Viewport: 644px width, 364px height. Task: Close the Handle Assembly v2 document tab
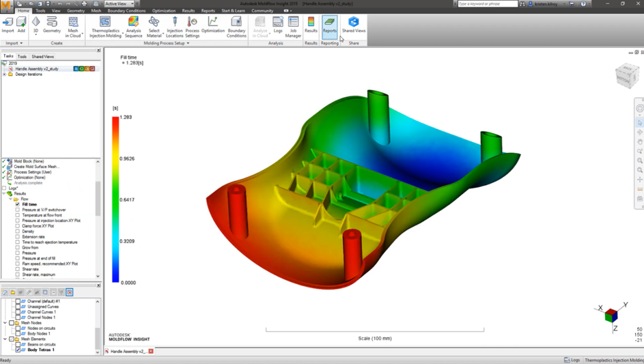pyautogui.click(x=151, y=351)
